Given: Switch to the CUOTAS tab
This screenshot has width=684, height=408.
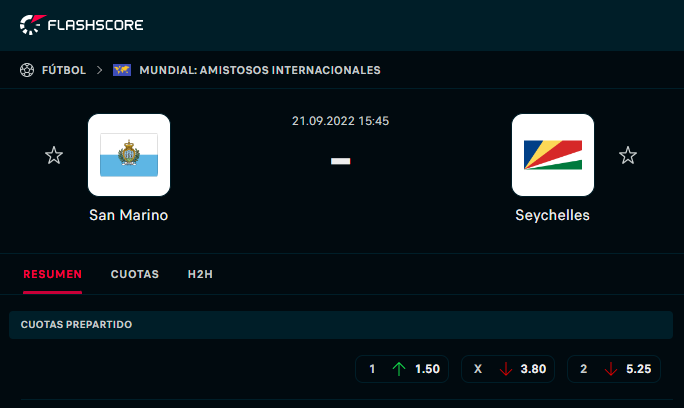Looking at the screenshot, I should 135,274.
